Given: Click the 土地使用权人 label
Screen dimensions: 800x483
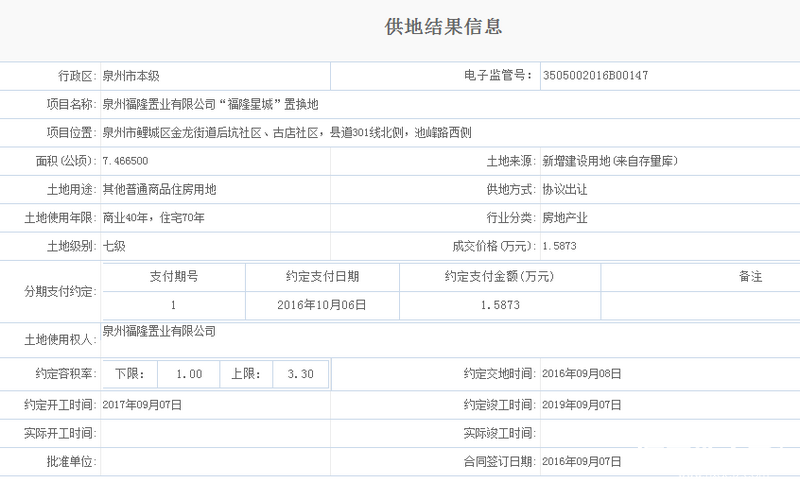Looking at the screenshot, I should [60, 340].
